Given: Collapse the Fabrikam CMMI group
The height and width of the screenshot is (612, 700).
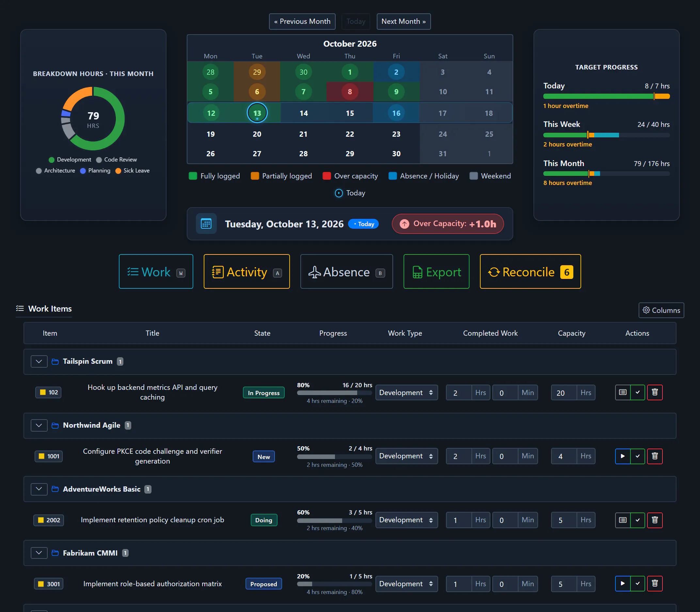Looking at the screenshot, I should (x=39, y=553).
